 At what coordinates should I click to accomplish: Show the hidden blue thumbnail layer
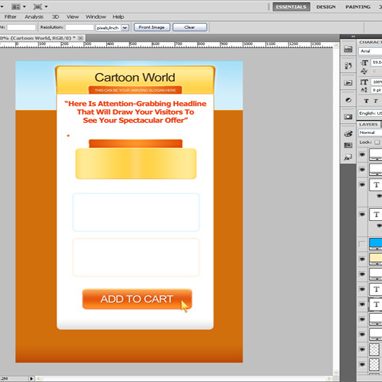tap(362, 244)
